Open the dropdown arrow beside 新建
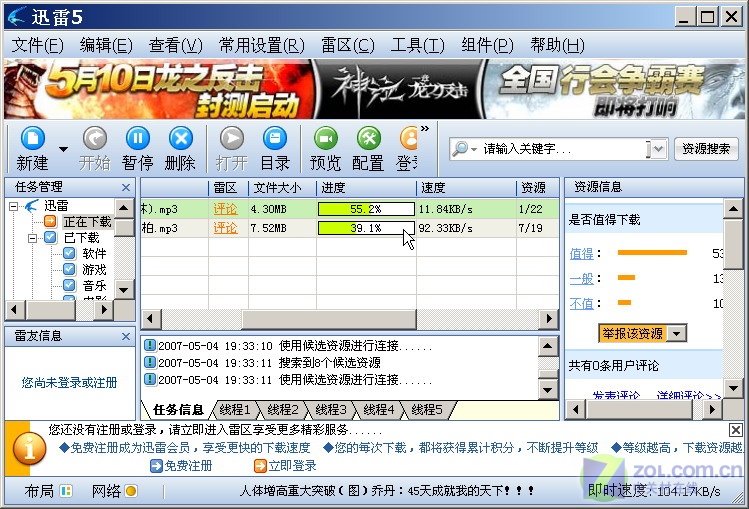The width and height of the screenshot is (749, 509). pos(63,149)
